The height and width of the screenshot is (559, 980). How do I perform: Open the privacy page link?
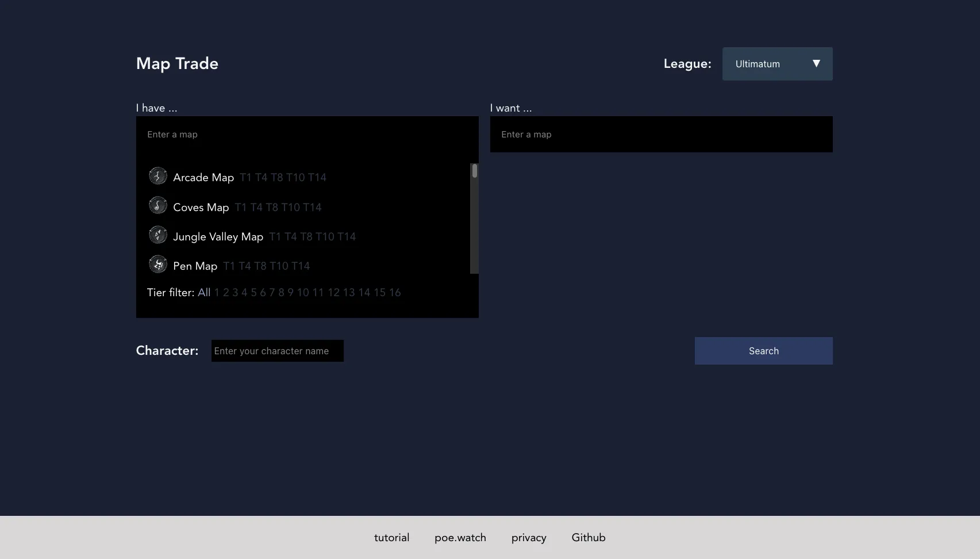(528, 538)
